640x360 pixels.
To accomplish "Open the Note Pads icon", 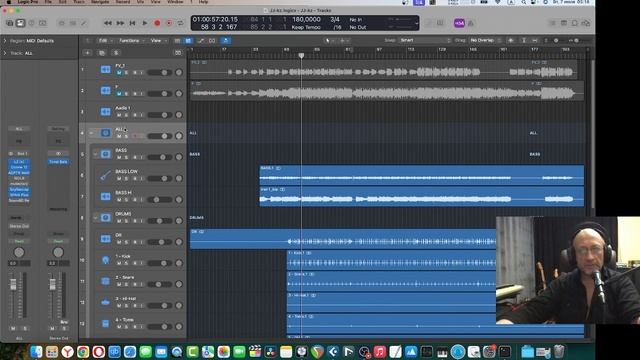I will (564, 23).
